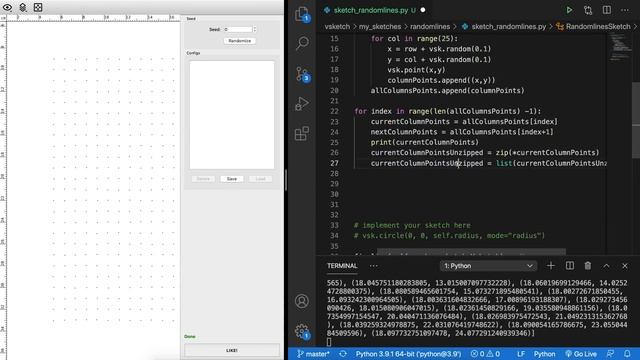
Task: Click the Seed value stepper arrows
Action: 255,29
